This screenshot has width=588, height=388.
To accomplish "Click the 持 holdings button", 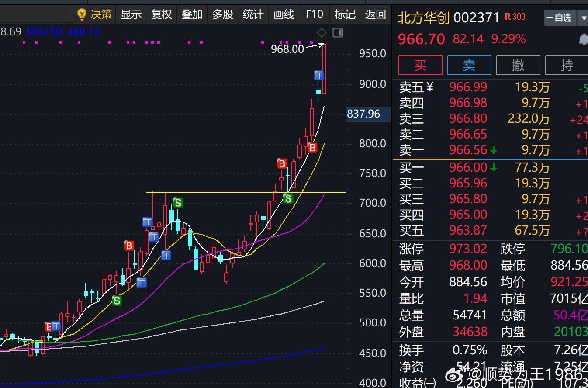I will coord(567,65).
